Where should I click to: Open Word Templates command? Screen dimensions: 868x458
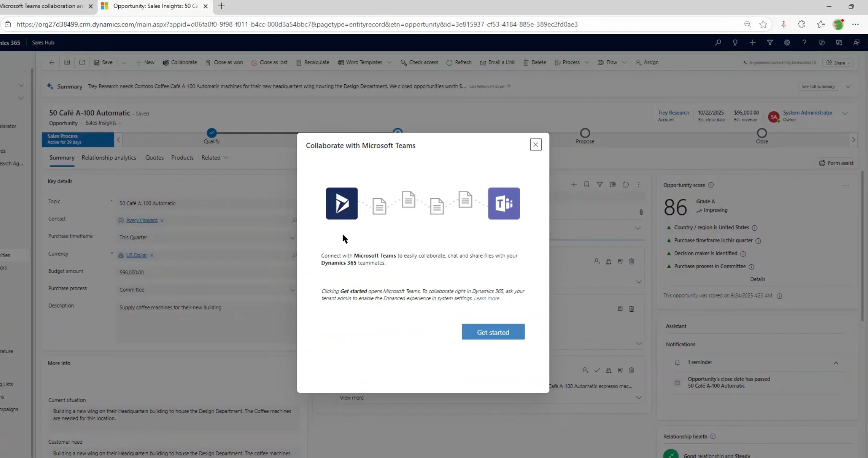click(x=360, y=62)
